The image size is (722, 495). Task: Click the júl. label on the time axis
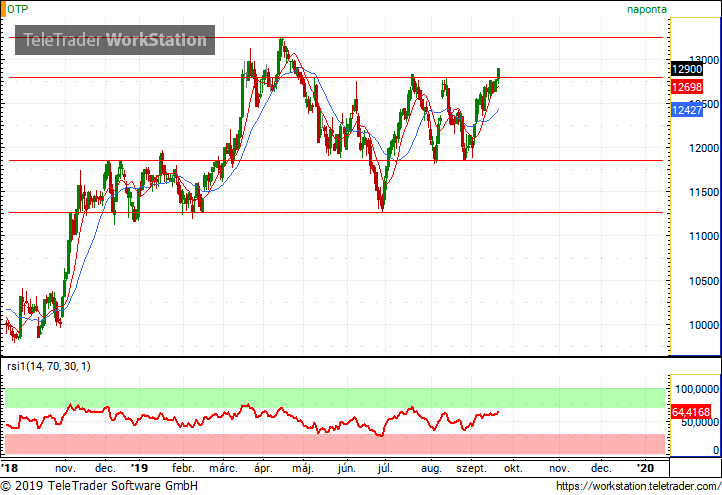coord(385,469)
